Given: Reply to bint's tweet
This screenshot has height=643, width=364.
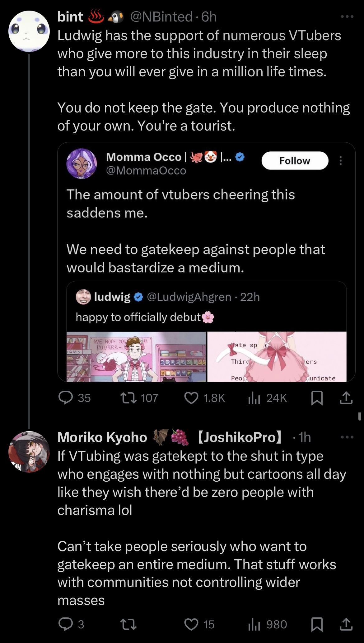Looking at the screenshot, I should tap(66, 398).
